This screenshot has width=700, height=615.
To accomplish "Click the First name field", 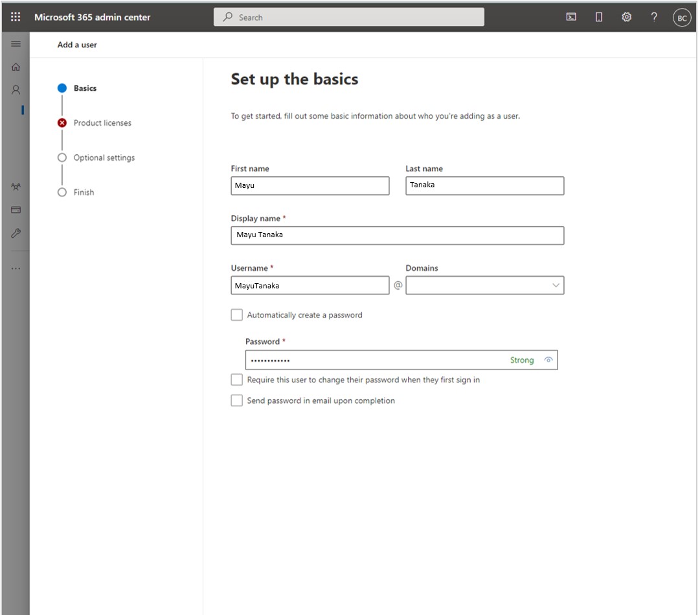I will 310,186.
